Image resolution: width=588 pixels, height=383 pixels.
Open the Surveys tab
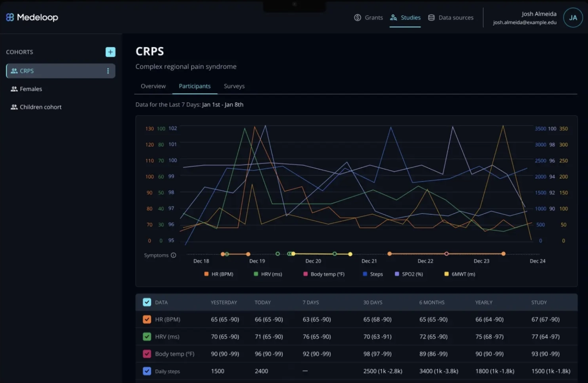[x=234, y=86]
